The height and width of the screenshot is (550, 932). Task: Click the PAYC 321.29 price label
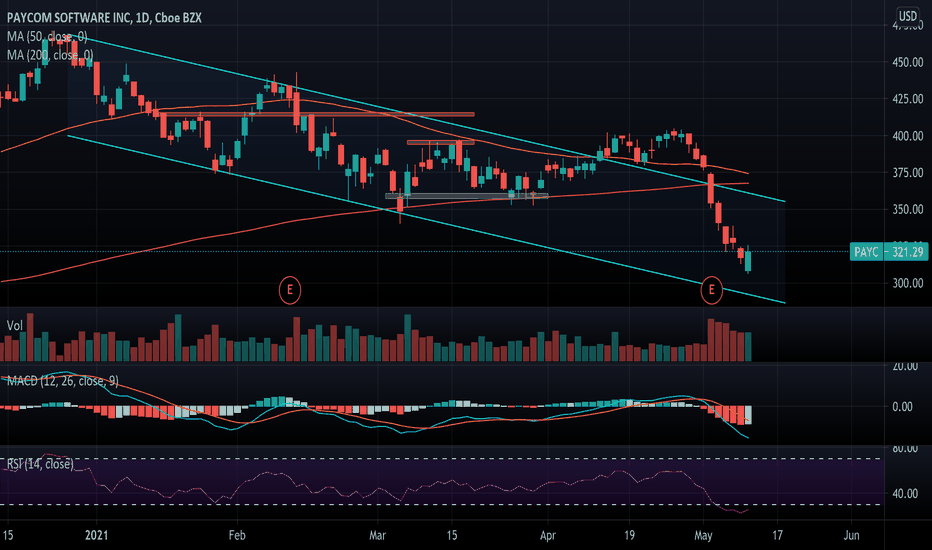click(889, 252)
